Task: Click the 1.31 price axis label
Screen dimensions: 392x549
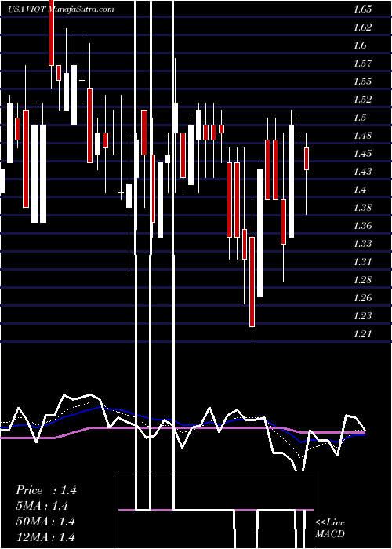Action: 362,262
